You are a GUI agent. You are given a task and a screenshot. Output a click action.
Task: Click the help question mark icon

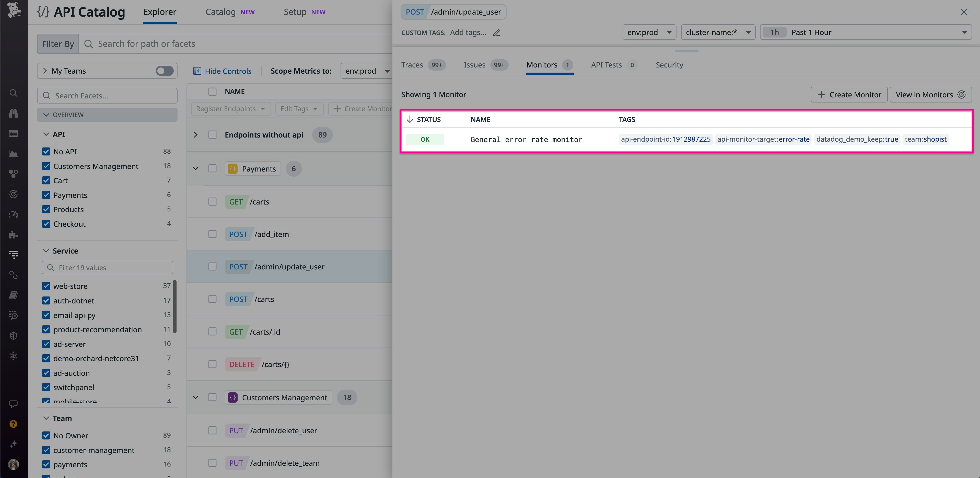point(13,424)
